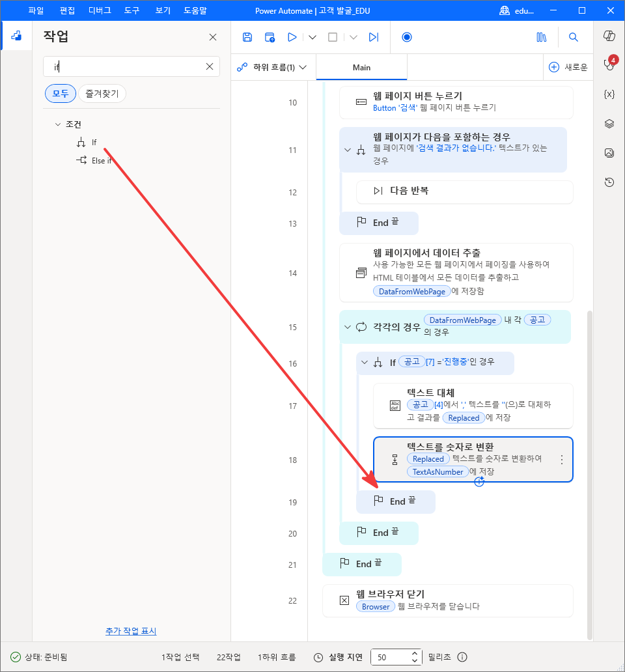Open the asset library icon in toolbar
The image size is (625, 672).
click(542, 37)
